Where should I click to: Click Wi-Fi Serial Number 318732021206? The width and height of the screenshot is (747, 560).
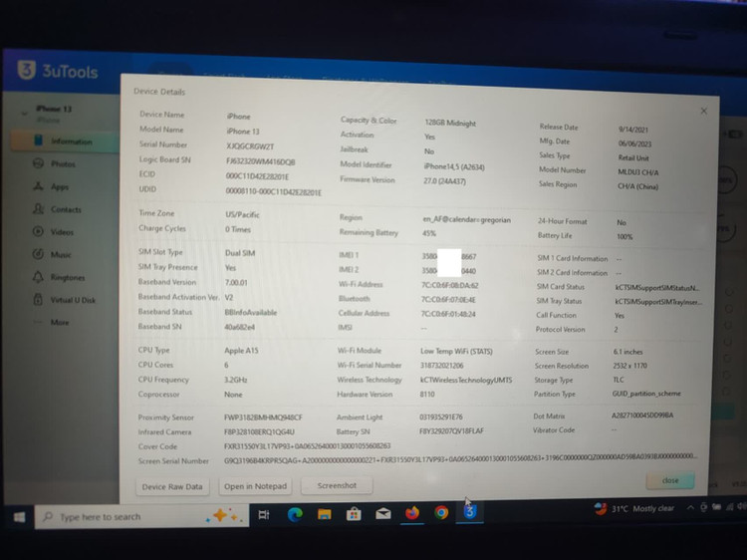pos(441,366)
